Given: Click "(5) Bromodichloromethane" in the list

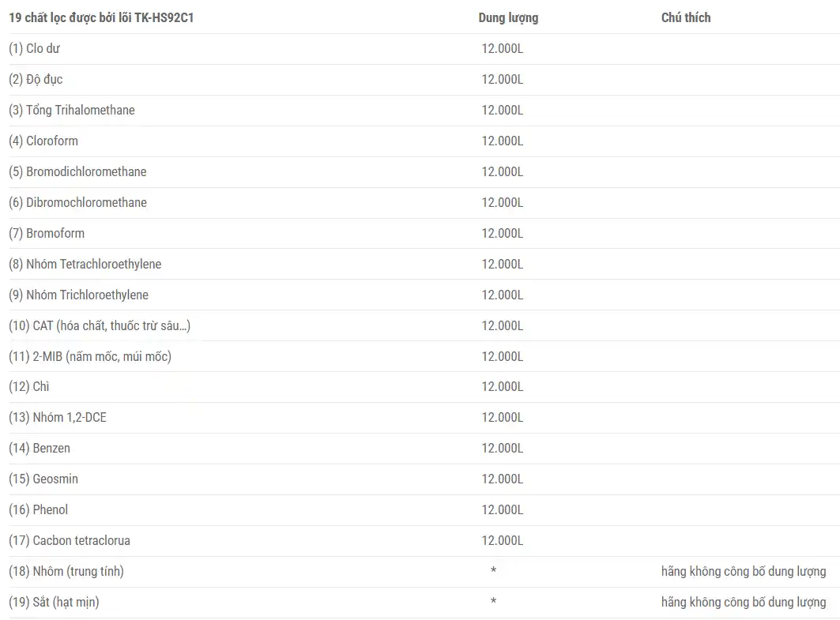Looking at the screenshot, I should [x=77, y=171].
